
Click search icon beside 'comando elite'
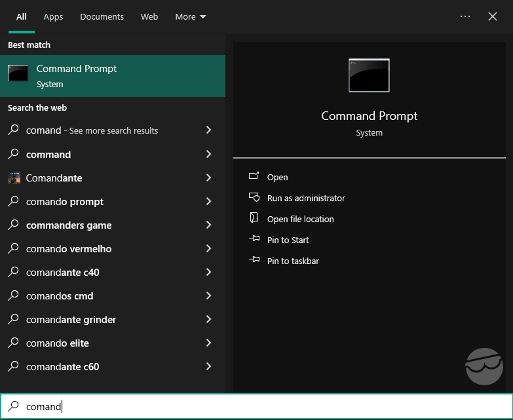[x=13, y=342]
